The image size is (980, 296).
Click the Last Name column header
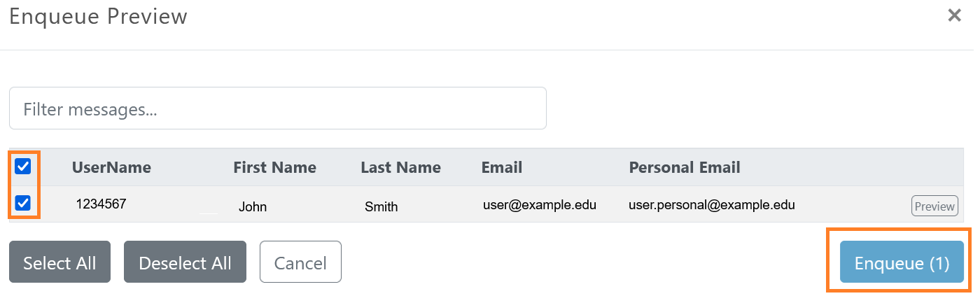(x=400, y=168)
